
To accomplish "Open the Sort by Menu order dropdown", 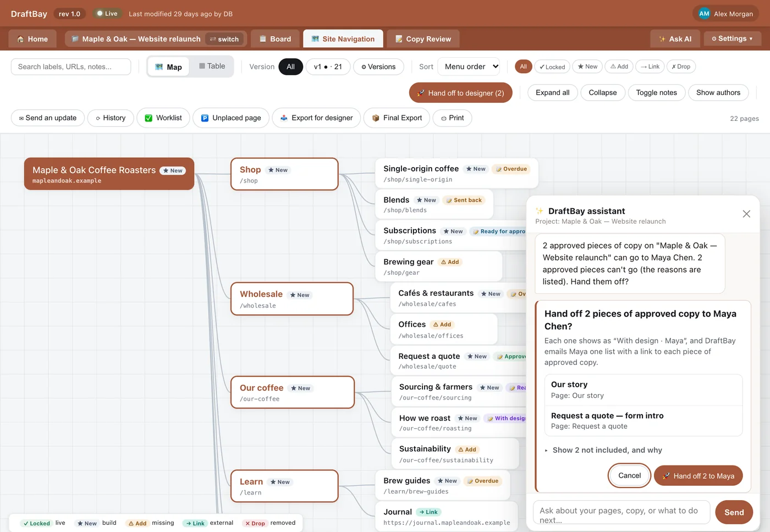I will [x=469, y=66].
